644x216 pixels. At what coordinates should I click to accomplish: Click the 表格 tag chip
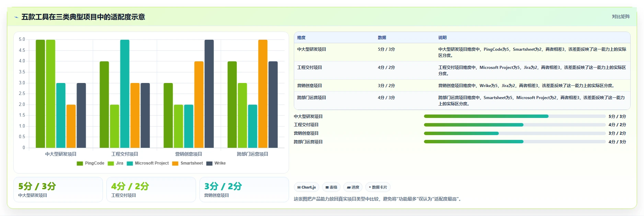pos(331,187)
